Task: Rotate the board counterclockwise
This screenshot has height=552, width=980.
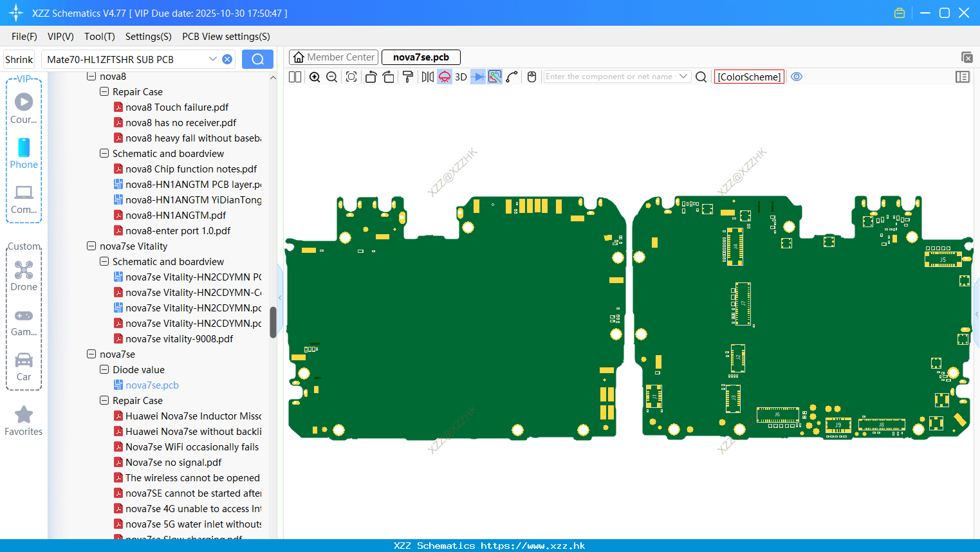Action: (371, 77)
